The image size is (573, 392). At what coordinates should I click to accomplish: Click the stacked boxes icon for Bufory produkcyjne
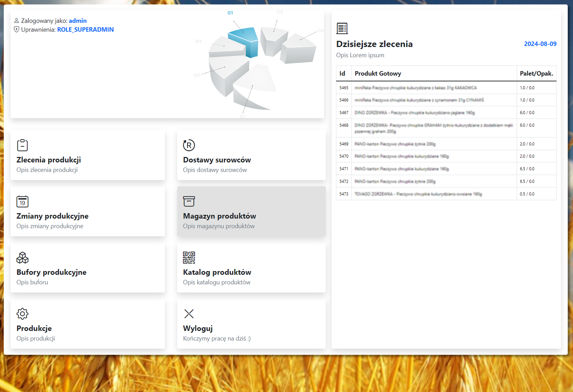coord(22,257)
